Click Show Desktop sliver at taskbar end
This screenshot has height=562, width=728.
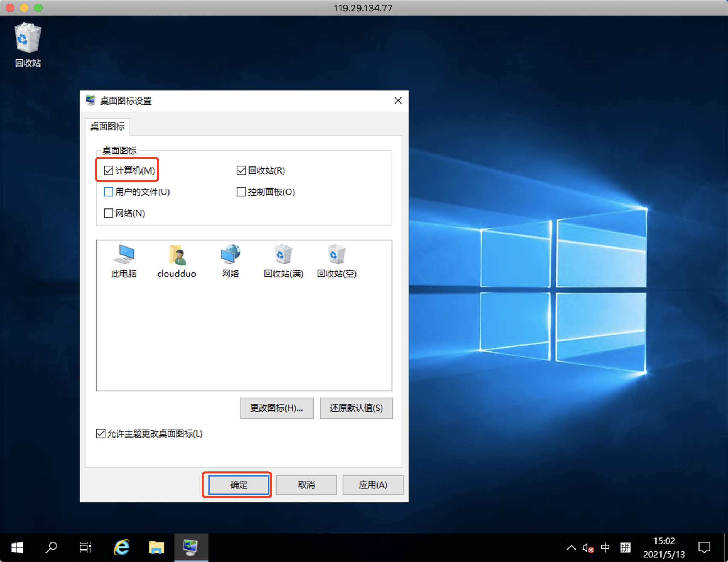(x=726, y=547)
